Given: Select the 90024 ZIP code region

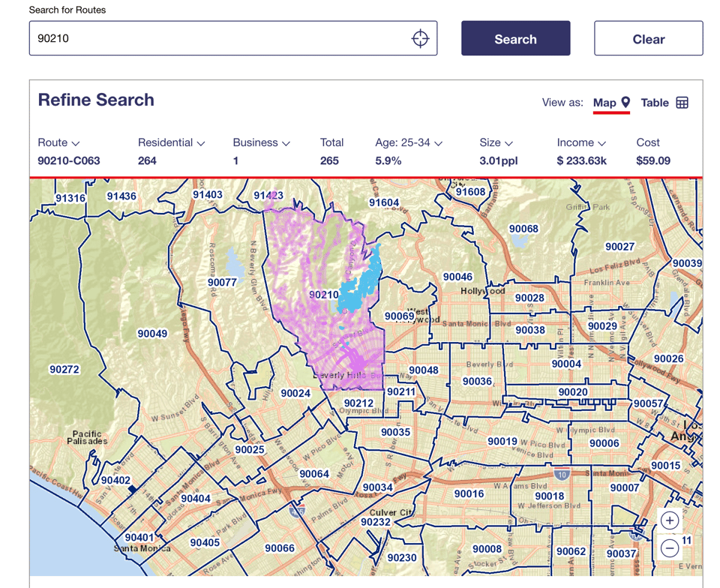Looking at the screenshot, I should coord(295,393).
